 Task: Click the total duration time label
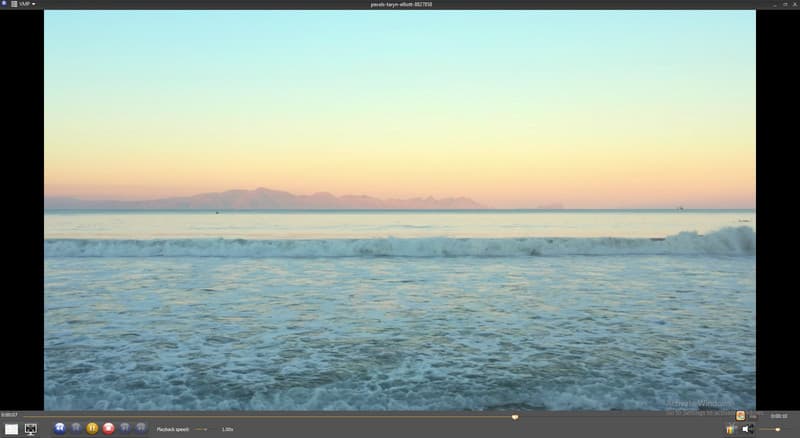778,416
